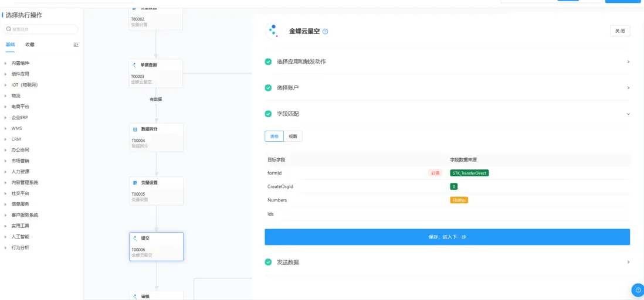Click the 单据查询 node icon
Screen dimensions: 644x300
point(135,65)
